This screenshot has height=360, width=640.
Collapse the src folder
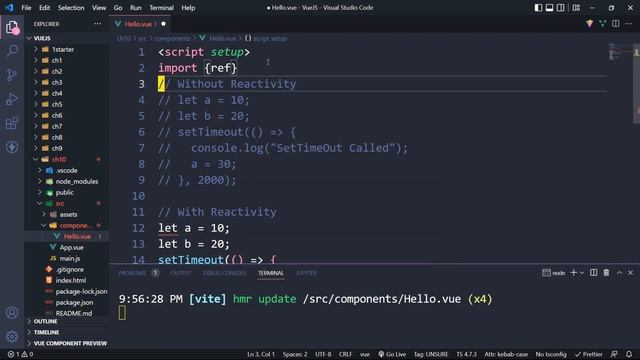click(60, 204)
